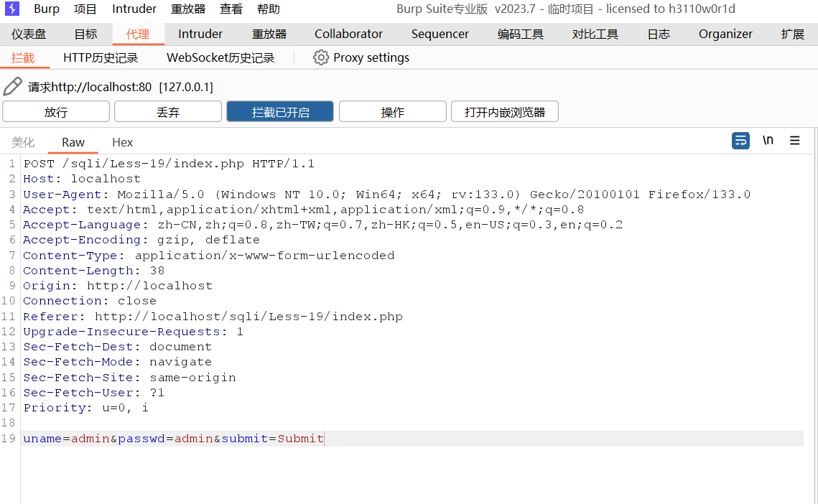Screen dimensions: 818x504
Task: Click the User-Agent header line
Action: pyautogui.click(x=386, y=195)
